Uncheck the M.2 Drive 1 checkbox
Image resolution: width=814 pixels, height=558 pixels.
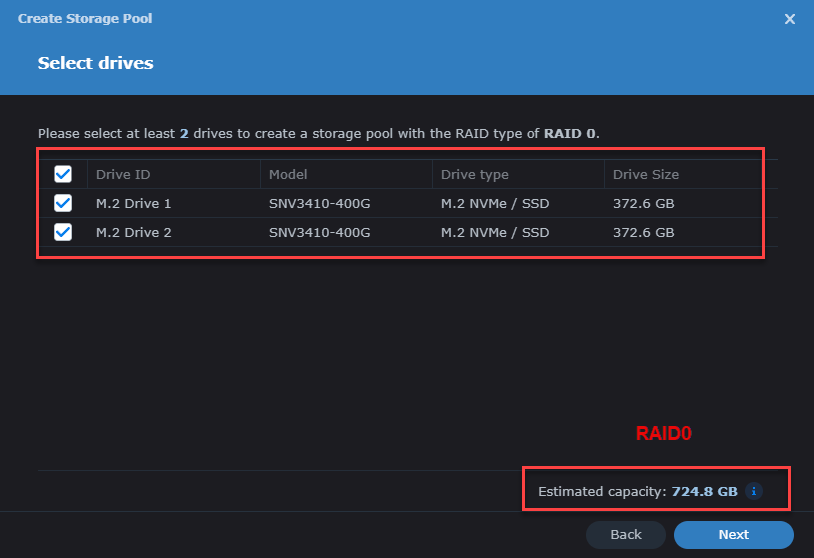[63, 204]
